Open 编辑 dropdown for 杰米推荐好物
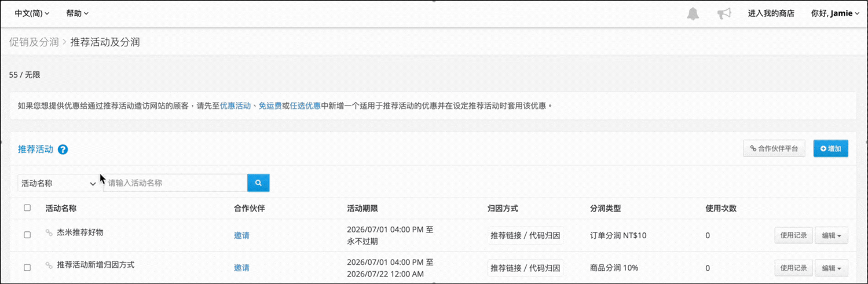 832,235
